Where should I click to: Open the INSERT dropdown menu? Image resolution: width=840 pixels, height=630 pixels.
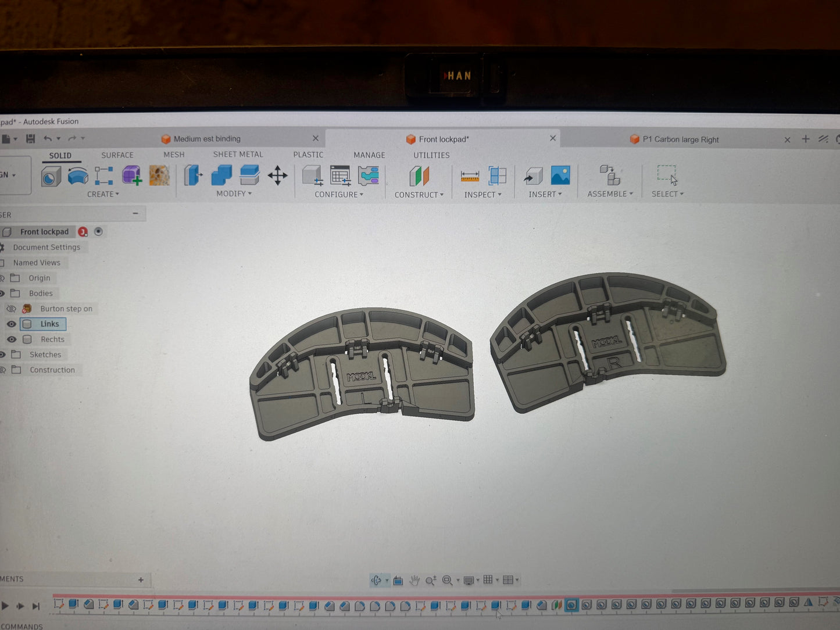click(545, 194)
